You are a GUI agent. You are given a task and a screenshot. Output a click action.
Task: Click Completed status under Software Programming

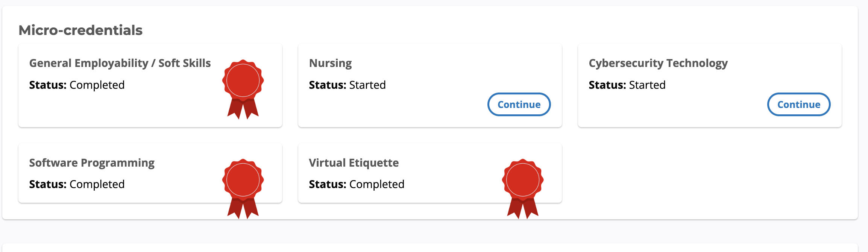tap(97, 184)
